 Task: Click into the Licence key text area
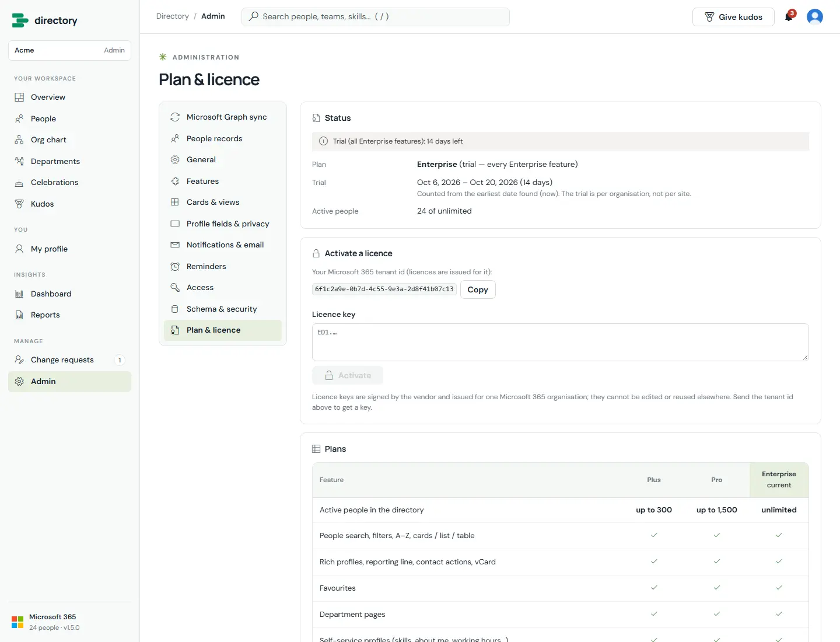pyautogui.click(x=561, y=342)
